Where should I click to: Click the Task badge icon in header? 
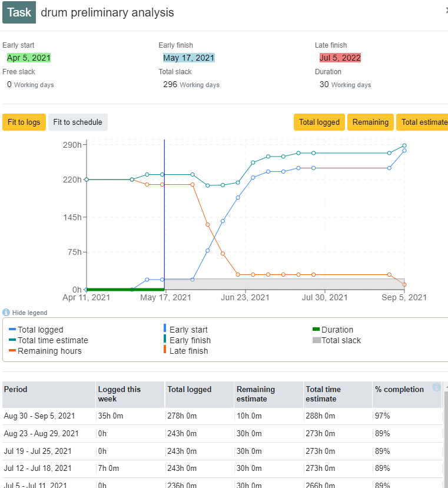point(19,12)
